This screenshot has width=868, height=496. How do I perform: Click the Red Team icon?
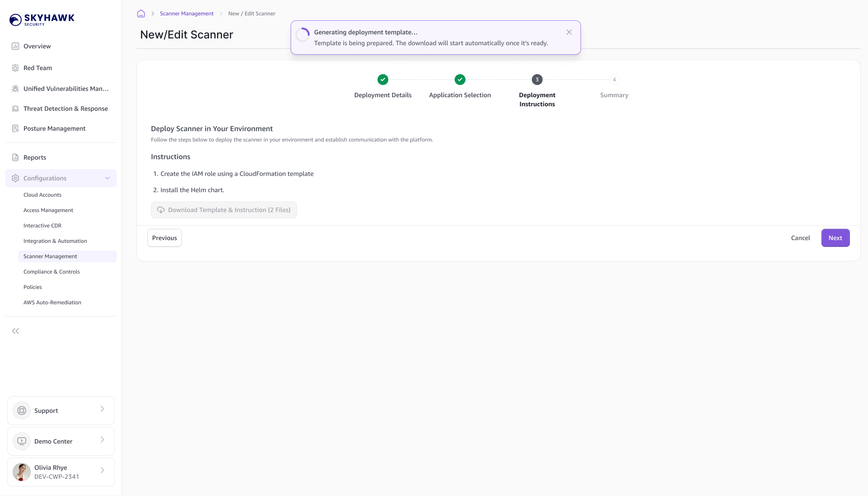[x=15, y=68]
